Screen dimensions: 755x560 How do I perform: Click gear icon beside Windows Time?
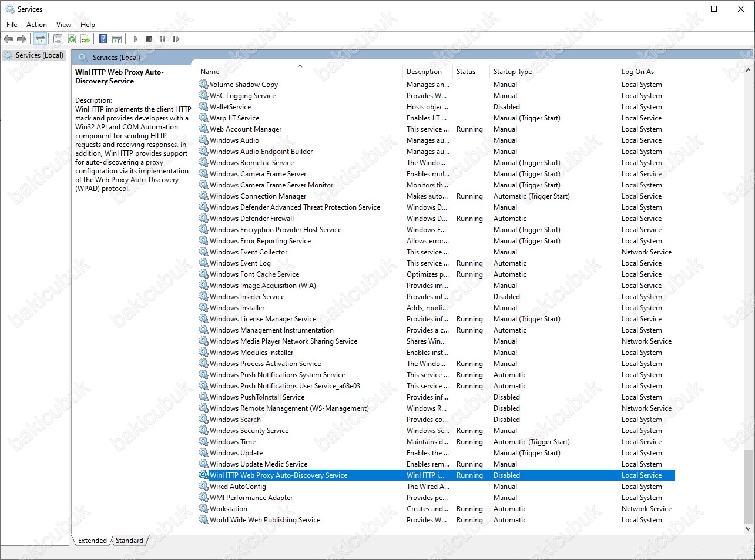tap(204, 442)
